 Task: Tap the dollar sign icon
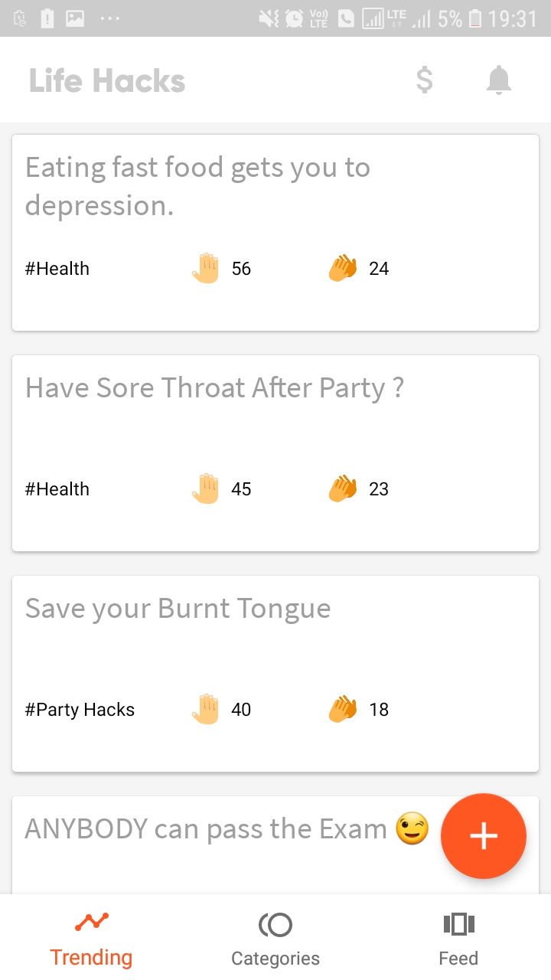pos(424,80)
